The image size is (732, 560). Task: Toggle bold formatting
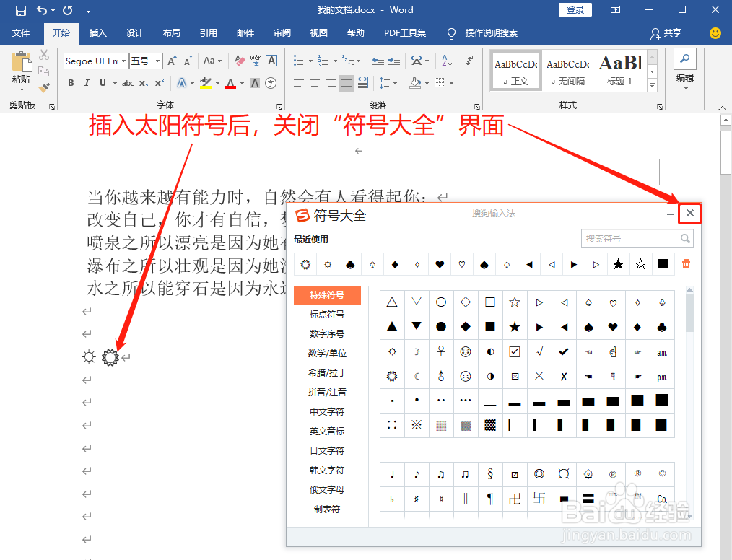[71, 83]
